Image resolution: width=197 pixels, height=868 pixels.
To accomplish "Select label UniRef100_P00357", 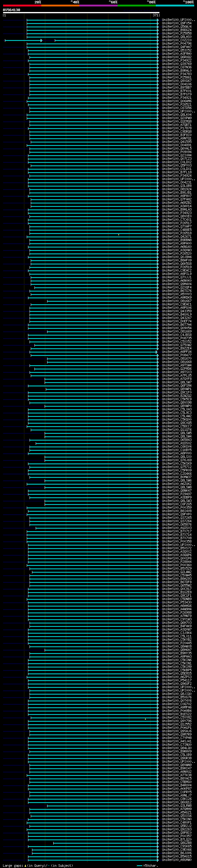I will pyautogui.click(x=177, y=836).
